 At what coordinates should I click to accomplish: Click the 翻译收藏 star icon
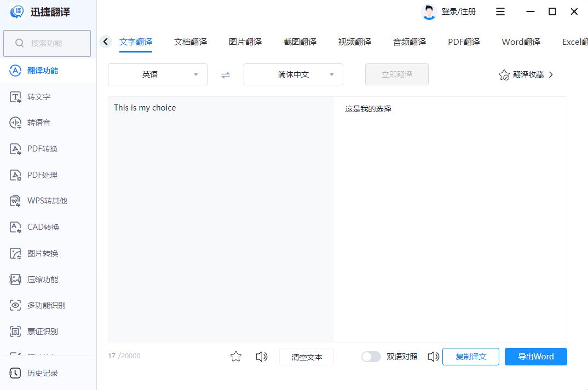pyautogui.click(x=504, y=75)
